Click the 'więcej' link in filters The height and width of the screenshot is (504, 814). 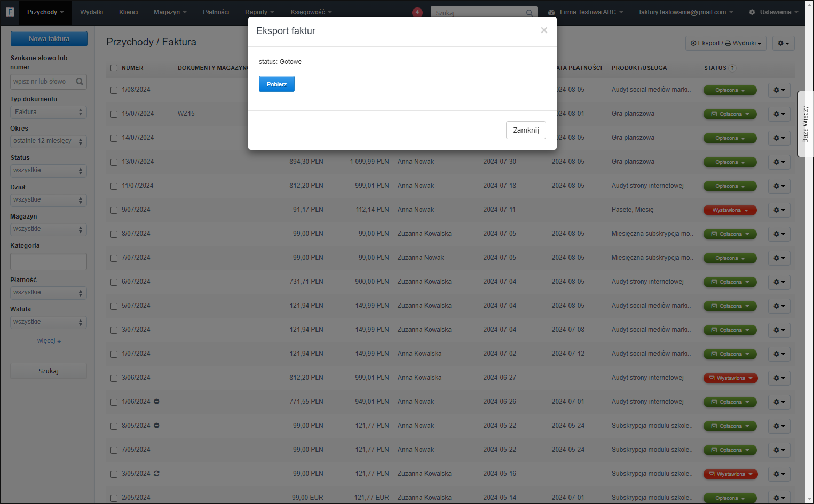pos(49,341)
